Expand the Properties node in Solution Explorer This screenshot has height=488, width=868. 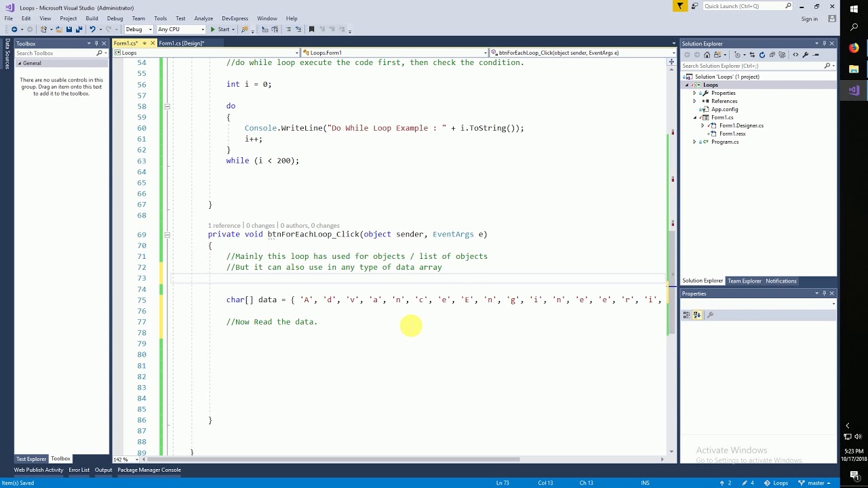coord(694,93)
